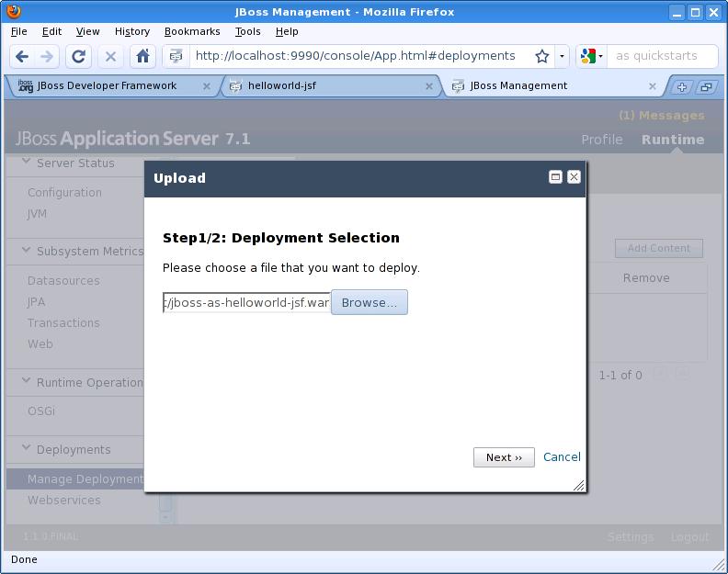Click the Add Content button
728x574 pixels.
659,248
